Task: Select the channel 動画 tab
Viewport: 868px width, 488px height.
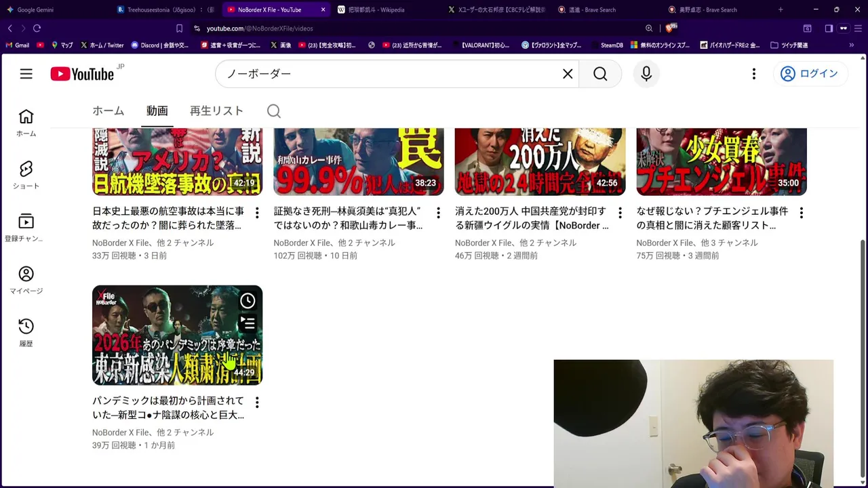Action: click(157, 111)
